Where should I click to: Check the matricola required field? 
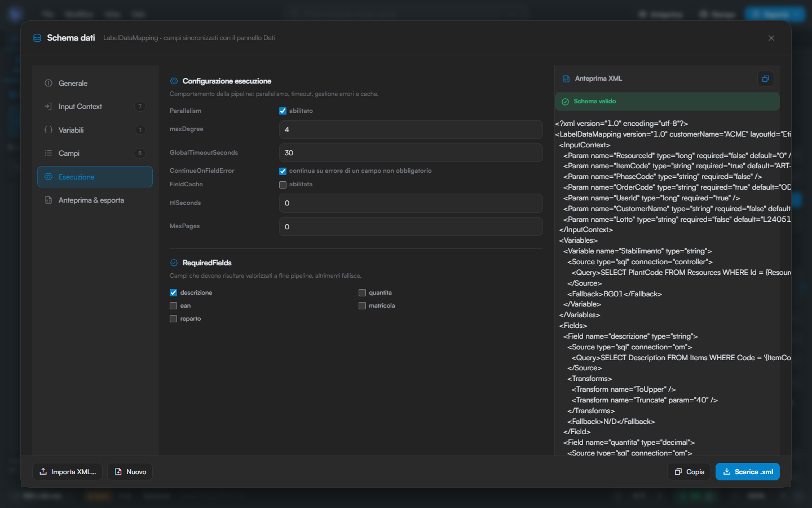pos(362,306)
